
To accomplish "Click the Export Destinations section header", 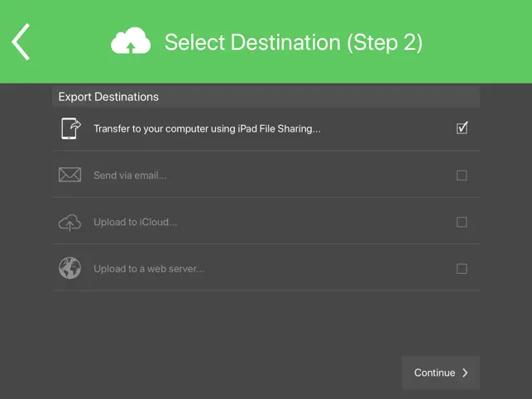I will (x=266, y=97).
